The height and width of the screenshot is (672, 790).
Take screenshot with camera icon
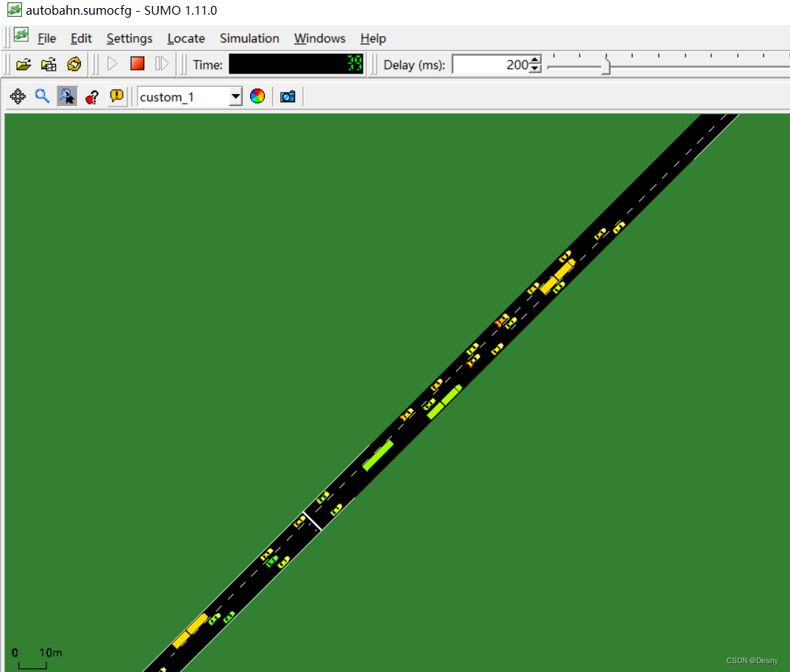[288, 96]
